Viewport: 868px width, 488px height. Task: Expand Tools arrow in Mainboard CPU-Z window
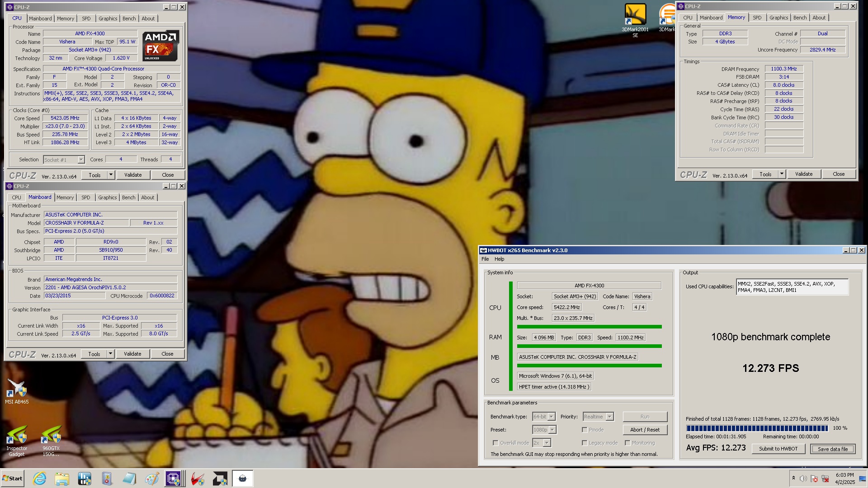[110, 354]
